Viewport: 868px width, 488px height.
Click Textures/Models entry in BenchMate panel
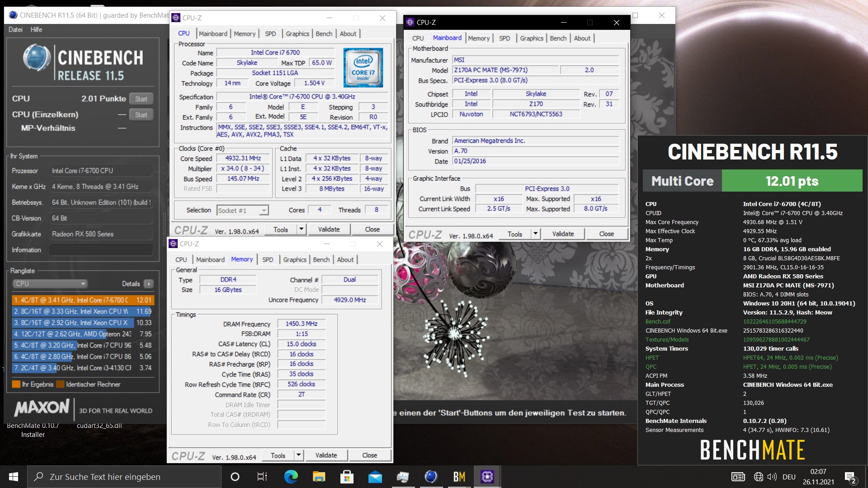click(x=667, y=340)
